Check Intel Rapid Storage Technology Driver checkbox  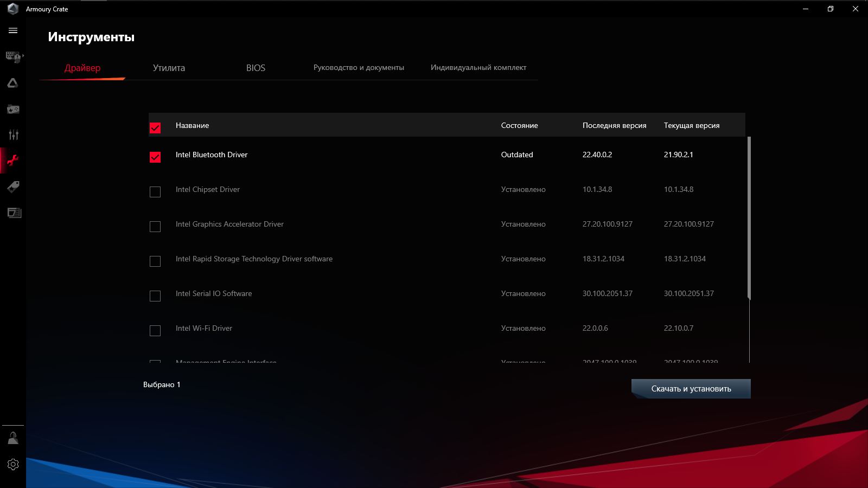[155, 261]
